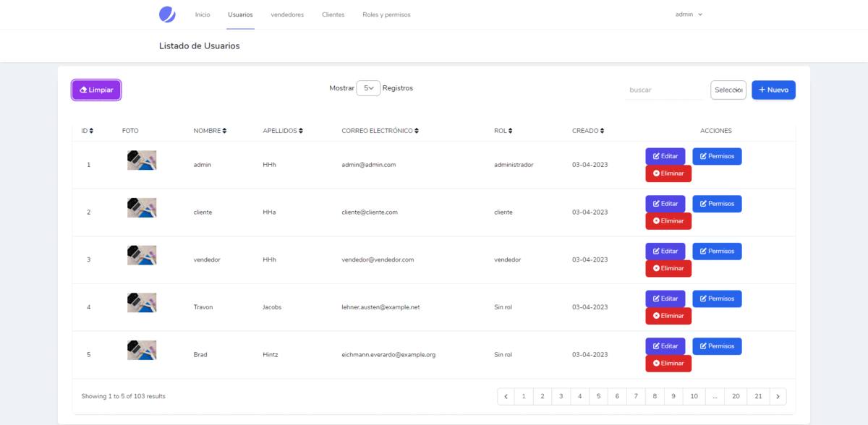Delete the vendedor user row

(x=668, y=269)
